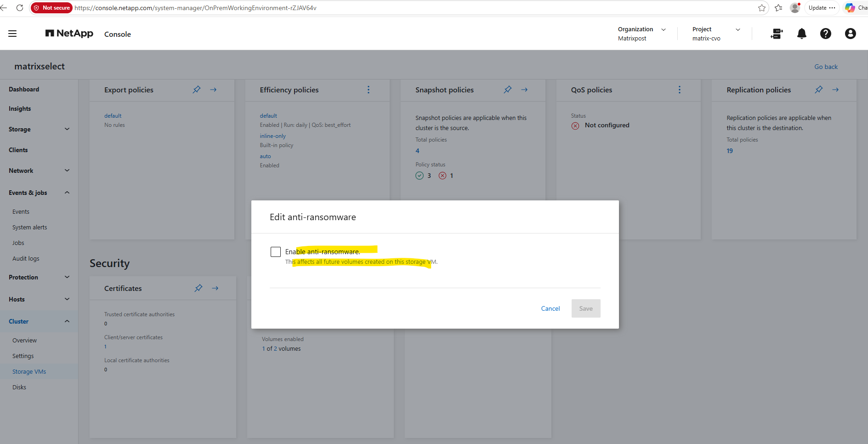The height and width of the screenshot is (444, 868).
Task: Click the NetApp logo
Action: [69, 34]
